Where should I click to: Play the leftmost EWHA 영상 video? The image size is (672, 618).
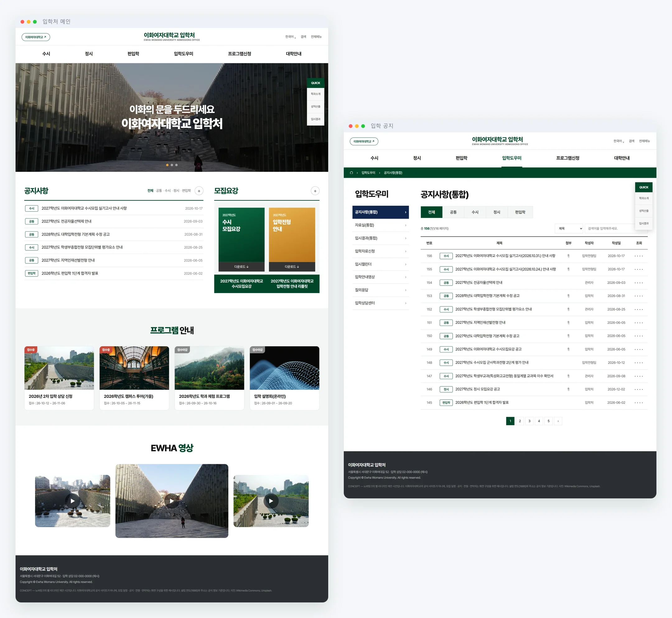(72, 501)
